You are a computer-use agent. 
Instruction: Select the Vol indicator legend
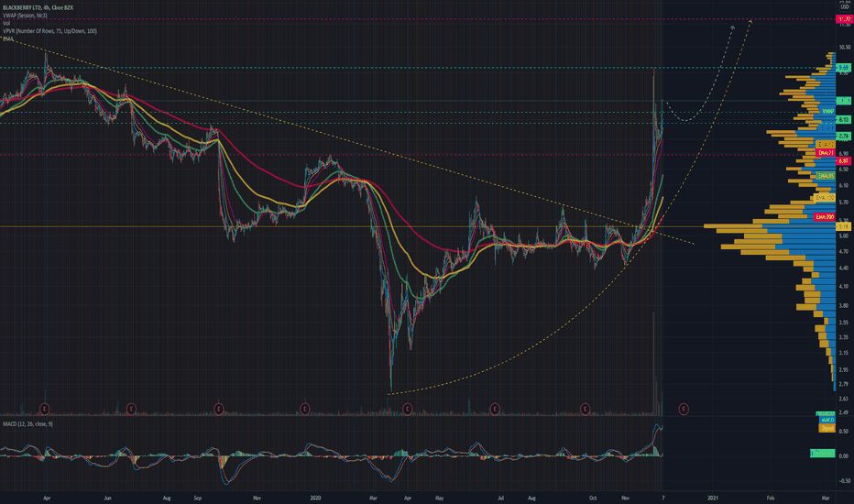pos(6,23)
